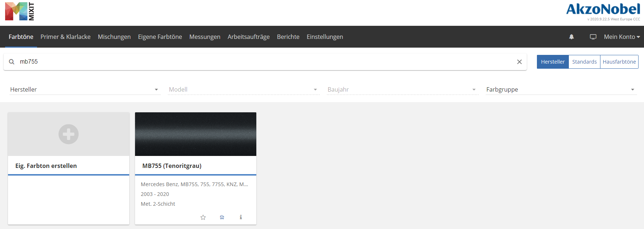Image resolution: width=644 pixels, height=229 pixels.
Task: Mark MB755 as favorite with star
Action: [203, 217]
